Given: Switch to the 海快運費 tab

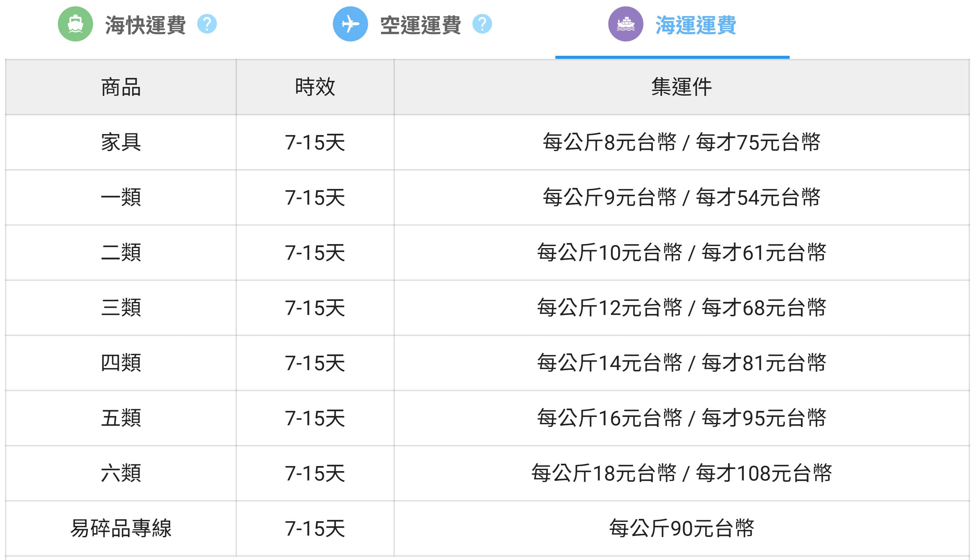Looking at the screenshot, I should click(x=146, y=25).
